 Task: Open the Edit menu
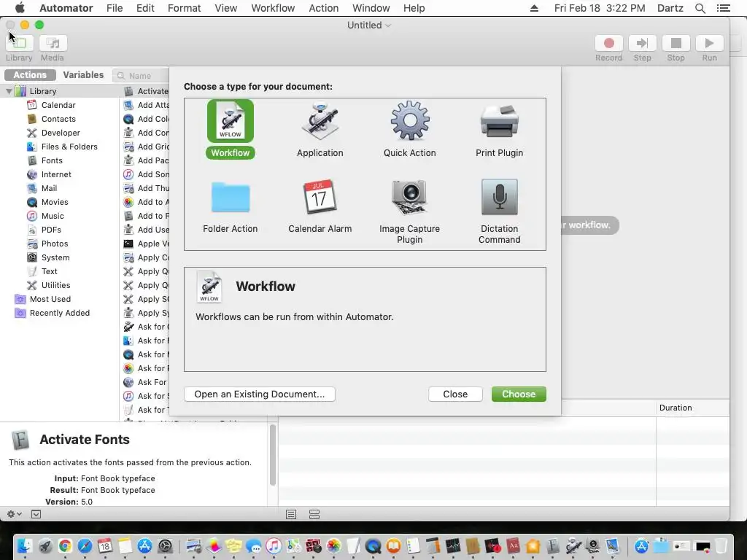tap(145, 8)
